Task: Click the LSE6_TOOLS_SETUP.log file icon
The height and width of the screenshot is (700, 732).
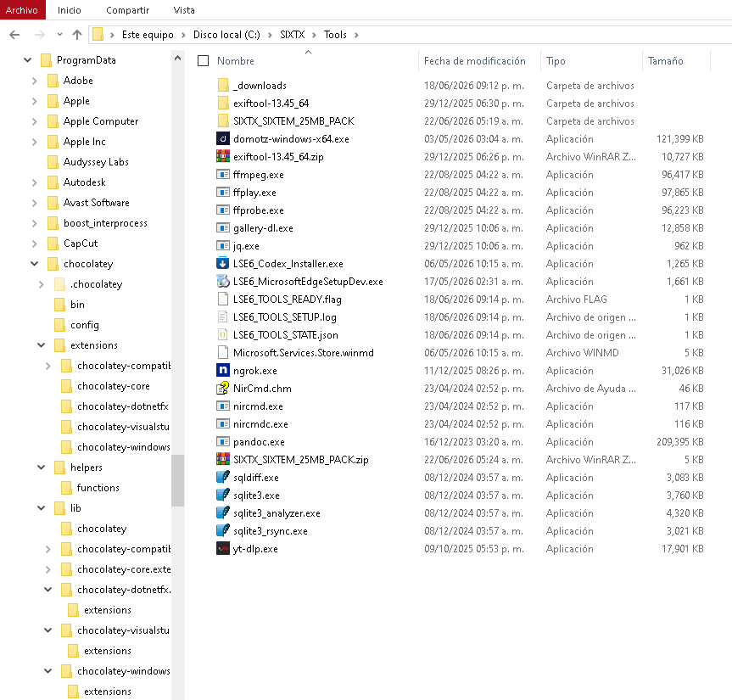Action: (x=223, y=317)
